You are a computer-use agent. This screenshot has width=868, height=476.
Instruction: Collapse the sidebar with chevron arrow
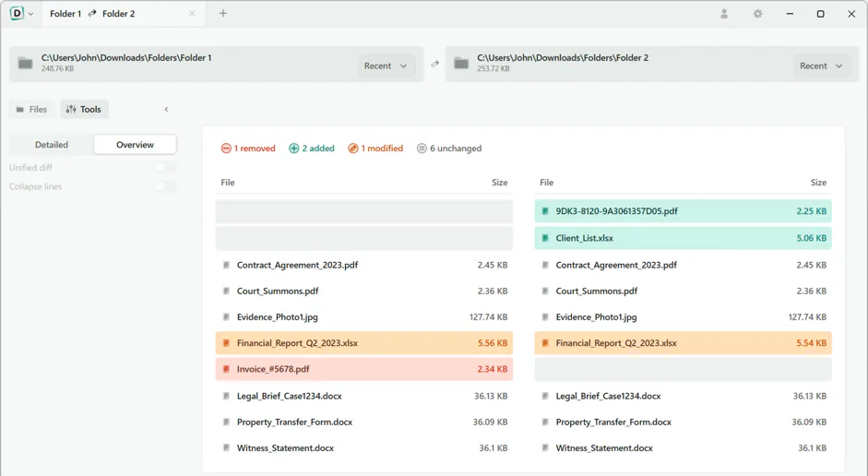pyautogui.click(x=166, y=110)
